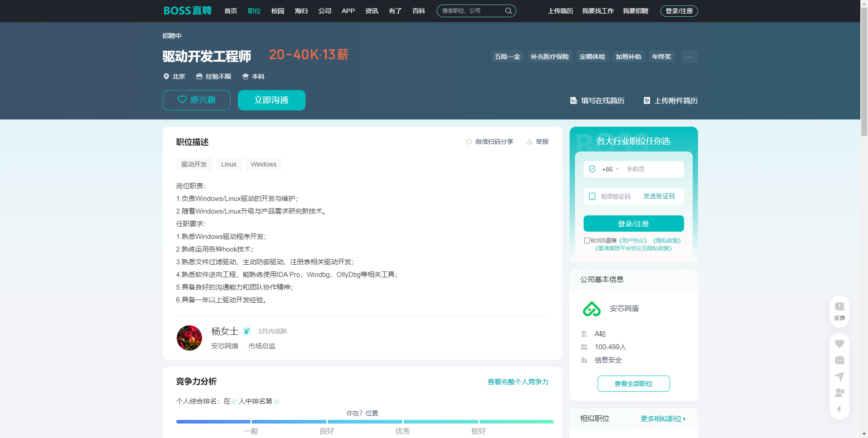Click the 立即沟通 button

tap(271, 100)
